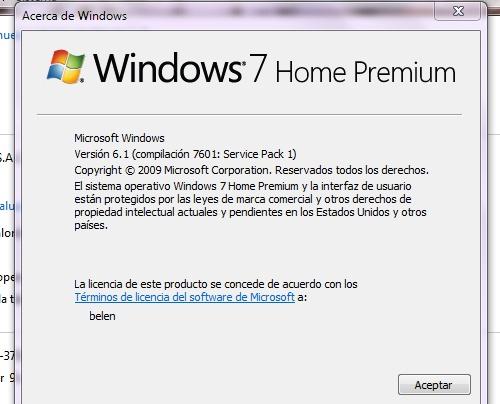Click the word países at the paragraph end
This screenshot has height=404, width=500.
tap(91, 226)
